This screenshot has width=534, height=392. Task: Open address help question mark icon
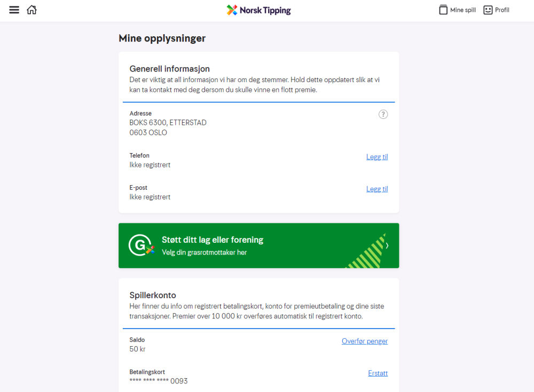click(383, 114)
